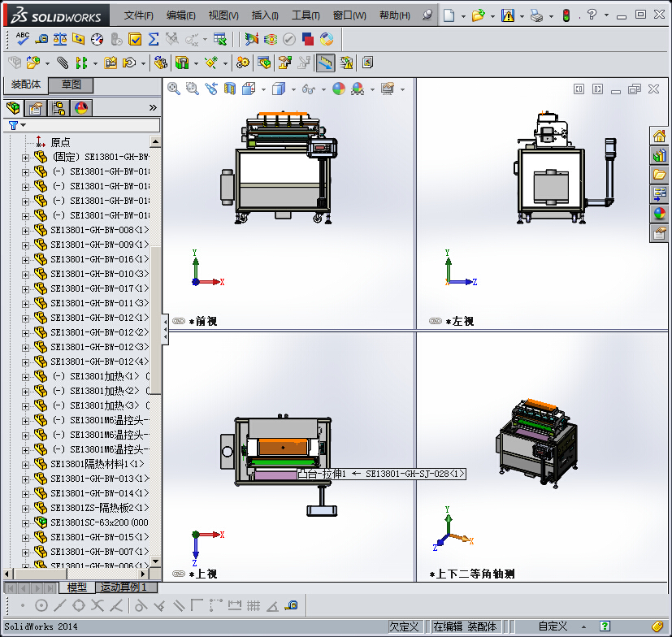Toggle view link icon beside 前视
The width and height of the screenshot is (672, 637).
(178, 321)
